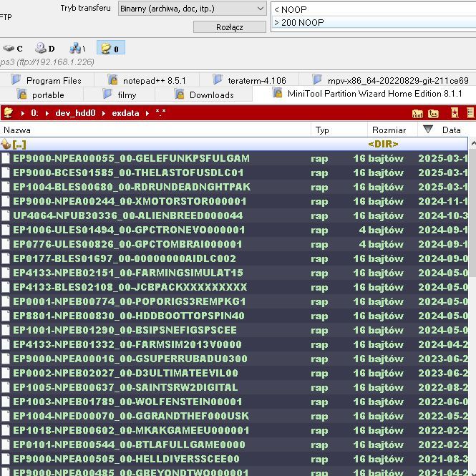Select EP1004-NPED00070_00-GGRANDTHEF000USK file
Screen dimensions: 476x476
tap(234, 416)
